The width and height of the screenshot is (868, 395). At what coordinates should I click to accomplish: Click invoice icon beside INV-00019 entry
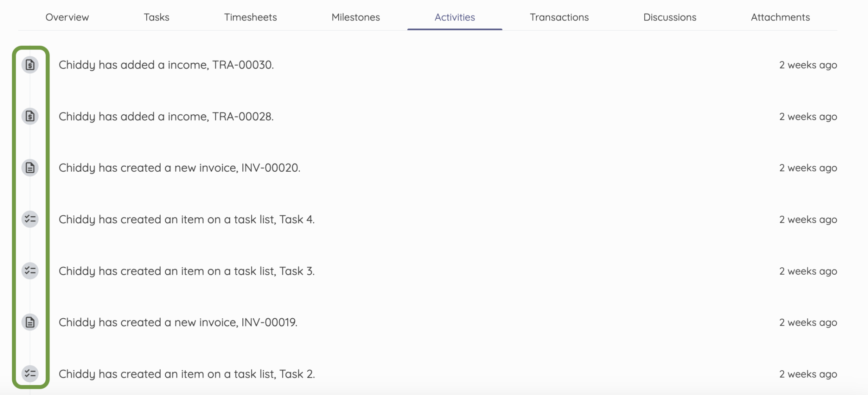pos(30,322)
